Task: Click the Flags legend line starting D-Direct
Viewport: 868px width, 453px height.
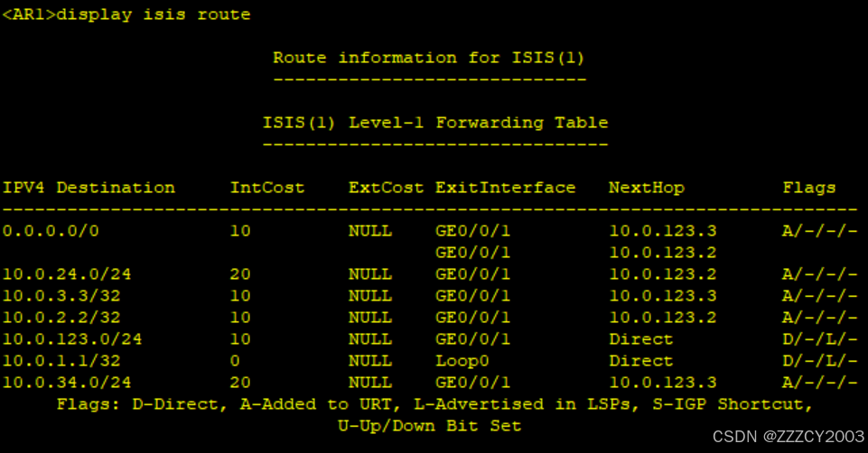Action: coord(434,404)
